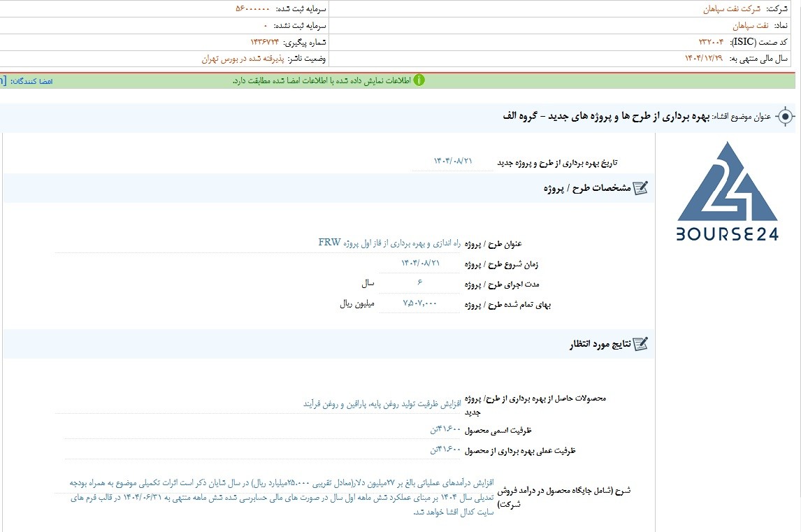Screen dimensions: 801x532
Task: Select the products text 'افزایش ظرفیت تولید روغن پایه، پارافین و روغن فرآیند'
Action: click(x=382, y=404)
